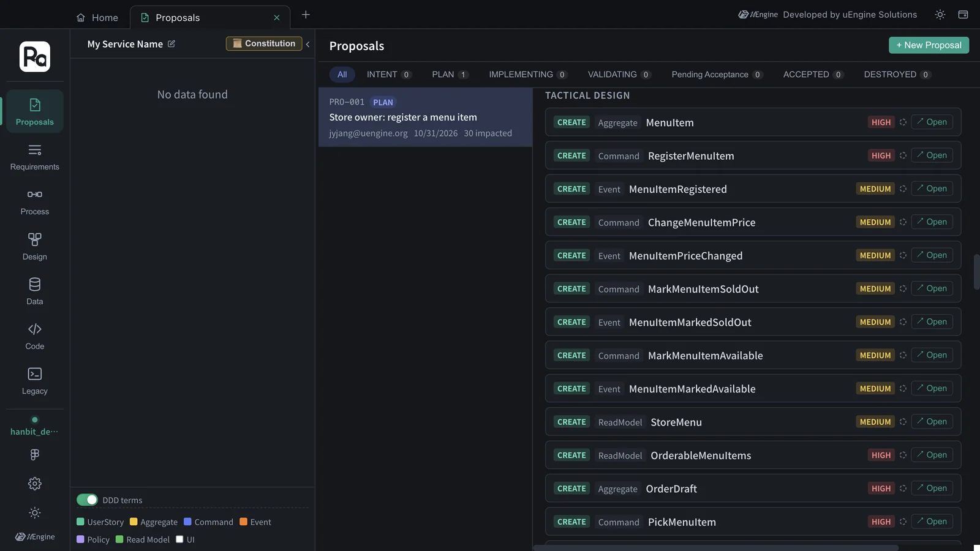Open the Constitution button
This screenshot has height=551, width=980.
(264, 43)
